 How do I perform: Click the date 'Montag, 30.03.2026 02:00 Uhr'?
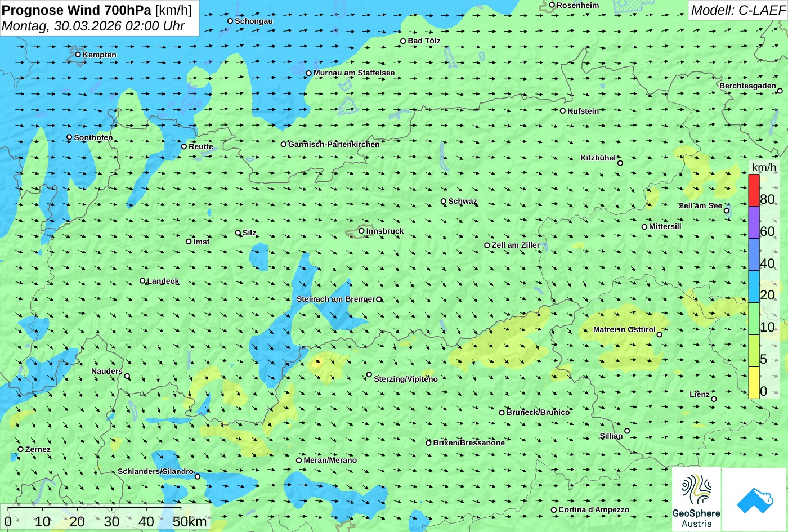click(x=93, y=26)
